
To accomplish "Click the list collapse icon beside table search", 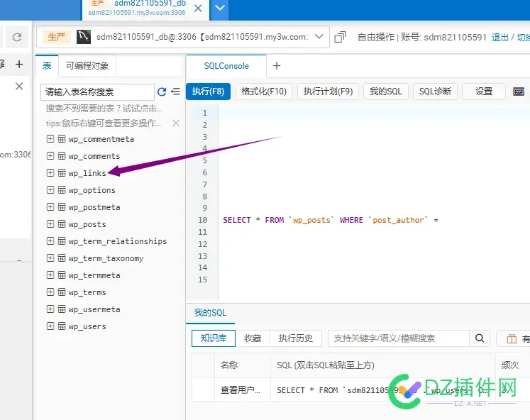I will [175, 92].
